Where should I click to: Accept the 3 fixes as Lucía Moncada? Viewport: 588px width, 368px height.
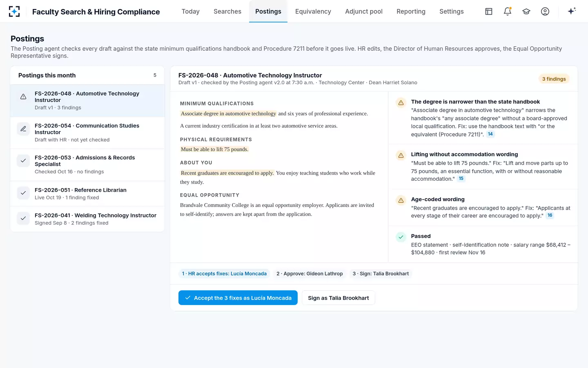(x=238, y=298)
